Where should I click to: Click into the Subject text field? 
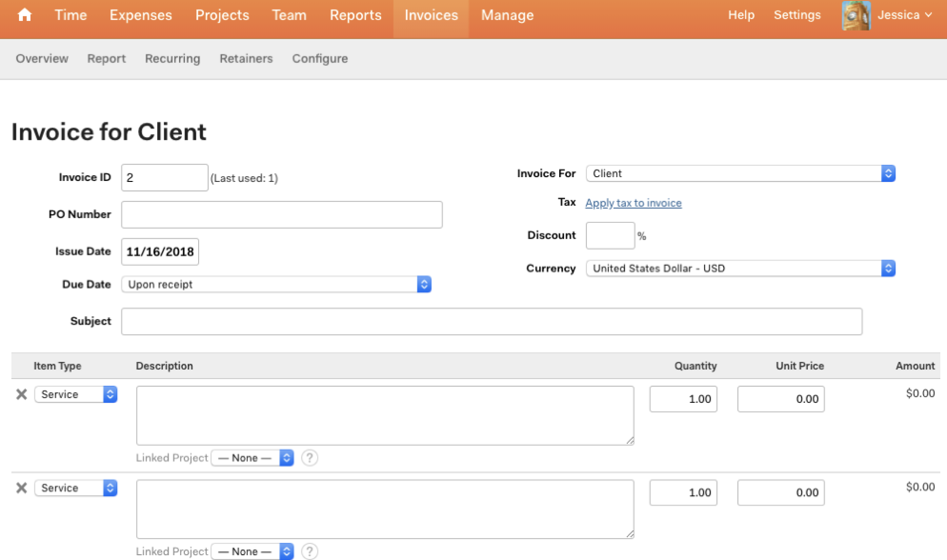[491, 321]
